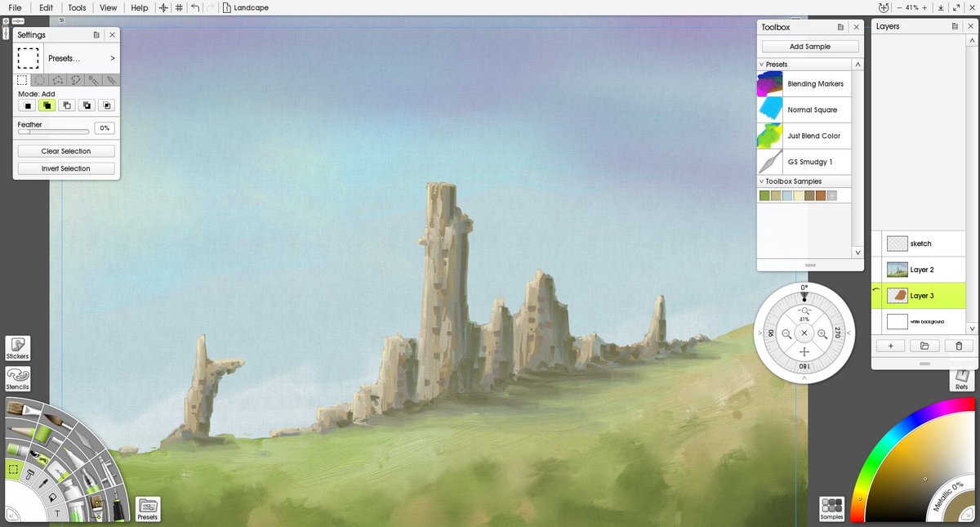Select the rectangular selection shape in Settings
This screenshot has height=527, width=980.
(22, 80)
